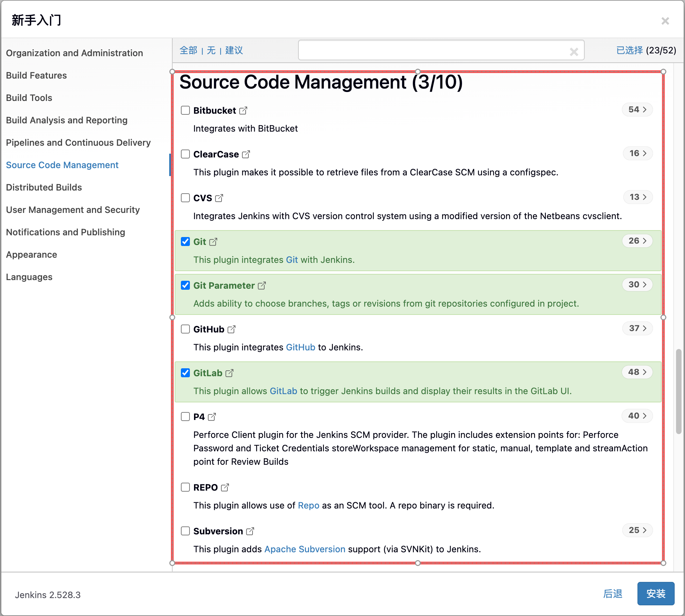
Task: Open ClearCase plugin external link icon
Action: pos(246,154)
